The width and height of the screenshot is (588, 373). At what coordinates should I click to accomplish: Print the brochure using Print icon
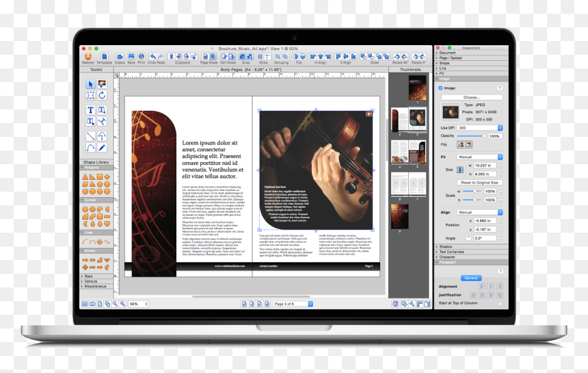(142, 57)
